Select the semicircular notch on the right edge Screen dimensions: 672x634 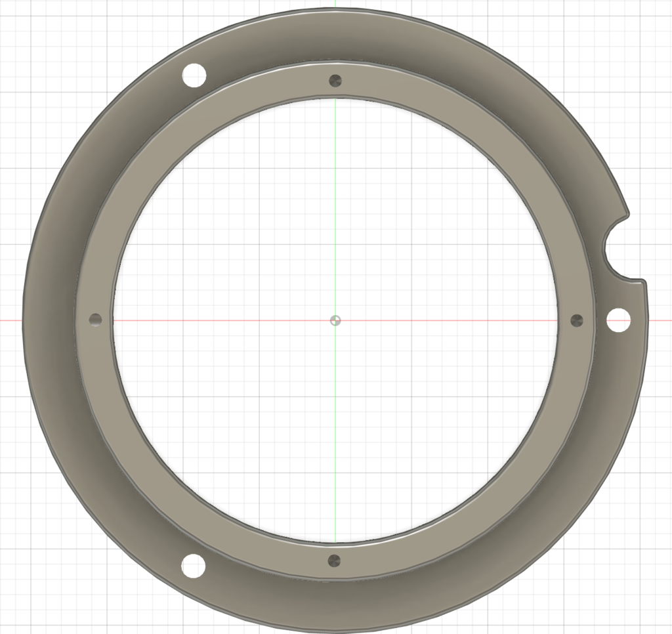(603, 249)
